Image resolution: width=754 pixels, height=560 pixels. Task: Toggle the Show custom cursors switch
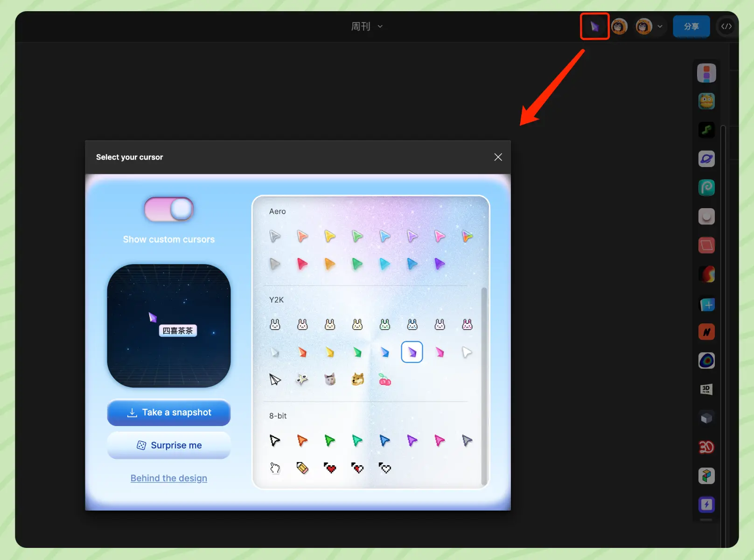pos(169,210)
